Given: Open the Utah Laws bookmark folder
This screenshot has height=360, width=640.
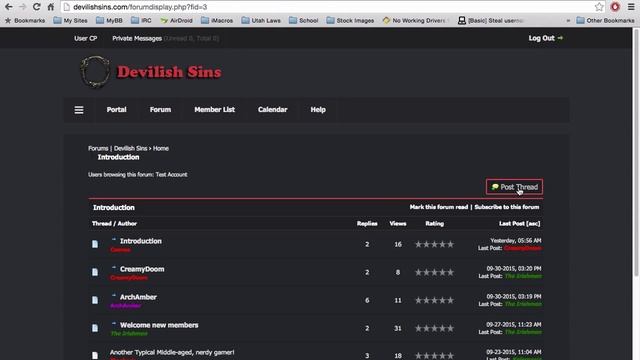Looking at the screenshot, I should click(x=261, y=20).
